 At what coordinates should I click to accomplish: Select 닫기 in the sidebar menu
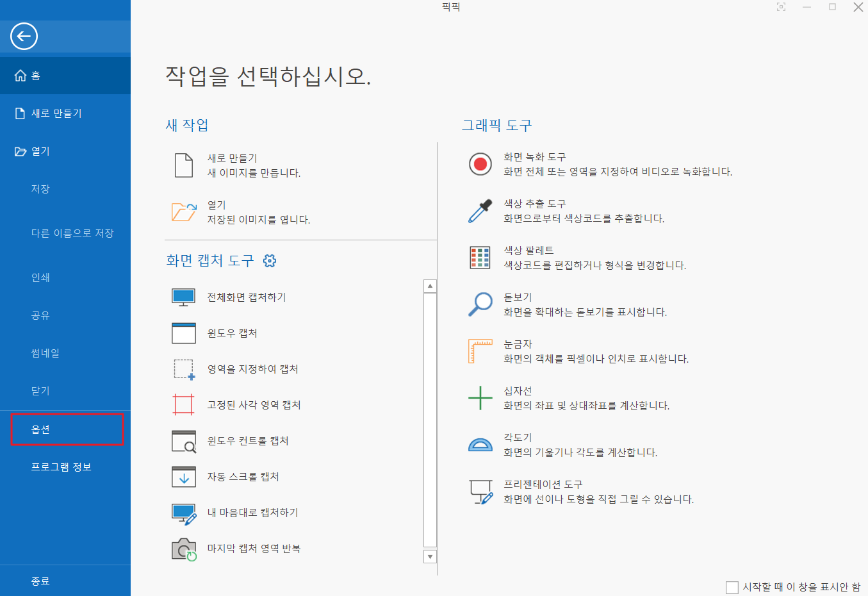[40, 391]
